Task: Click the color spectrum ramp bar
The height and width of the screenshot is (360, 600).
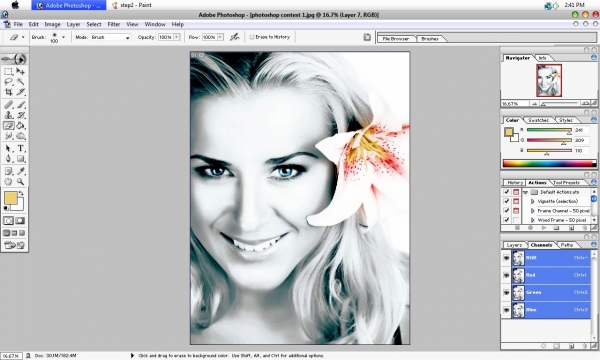Action: coord(549,164)
